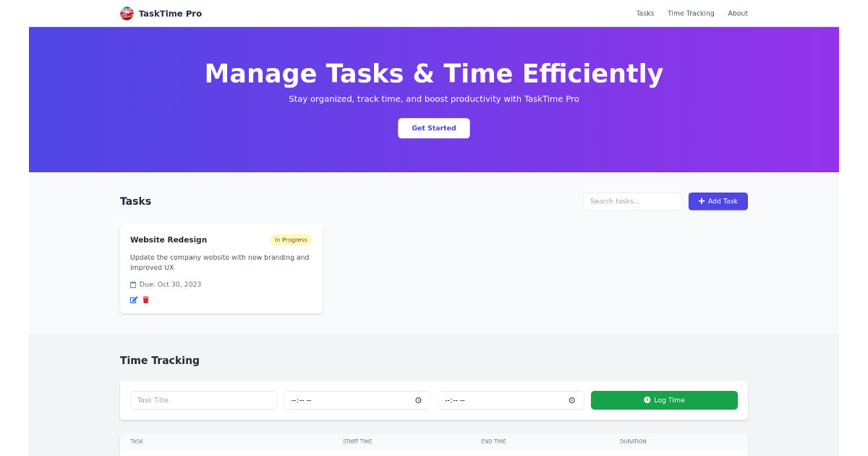The image size is (868, 456).
Task: Click the In Progress status badge
Action: pyautogui.click(x=291, y=240)
